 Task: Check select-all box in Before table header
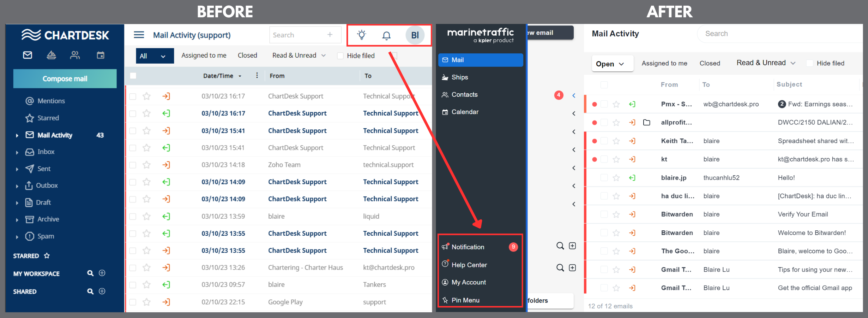133,76
